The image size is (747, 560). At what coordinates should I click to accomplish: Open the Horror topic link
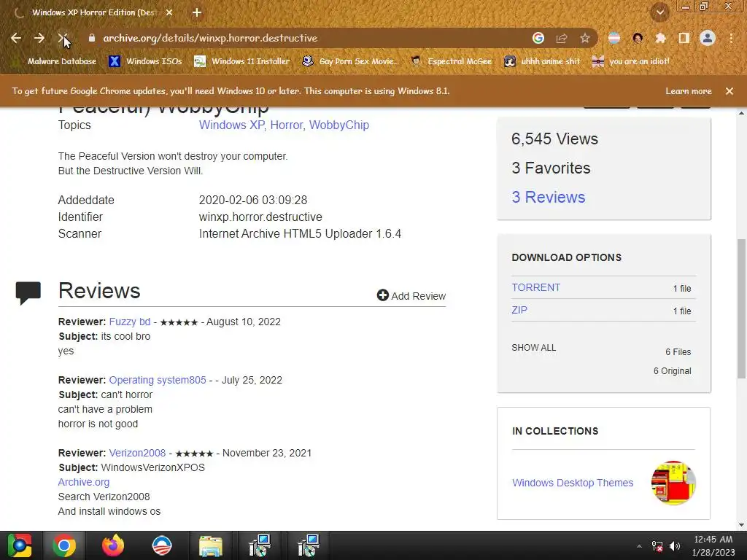(286, 125)
